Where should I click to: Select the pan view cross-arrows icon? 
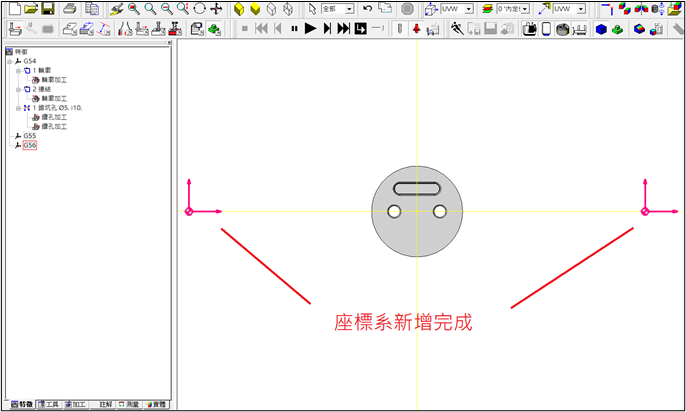(216, 8)
